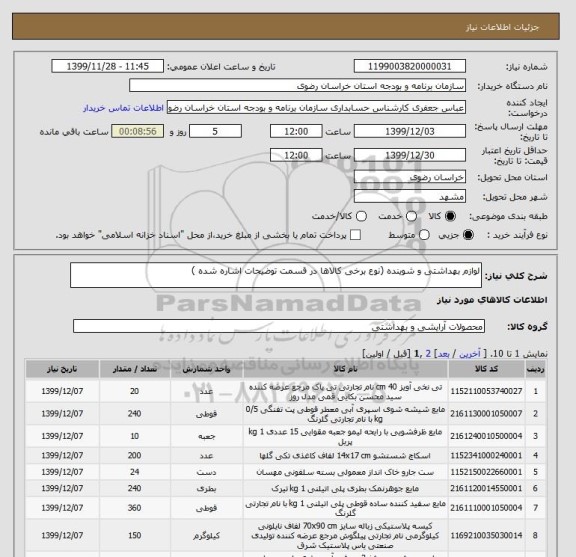Click product code 2161130001050007

pyautogui.click(x=486, y=414)
